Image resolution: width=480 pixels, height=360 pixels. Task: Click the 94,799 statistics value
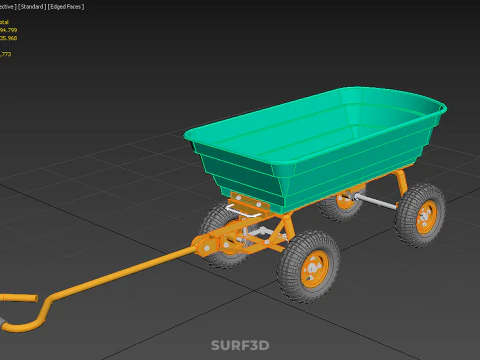8,30
